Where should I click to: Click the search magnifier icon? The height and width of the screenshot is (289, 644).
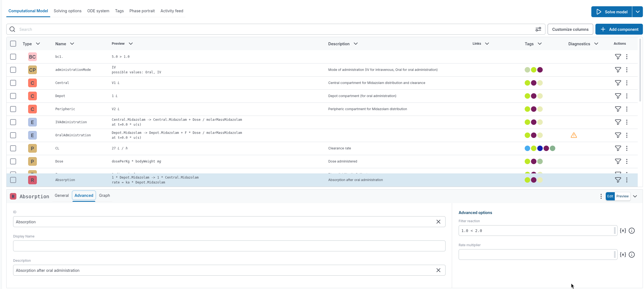[12, 29]
